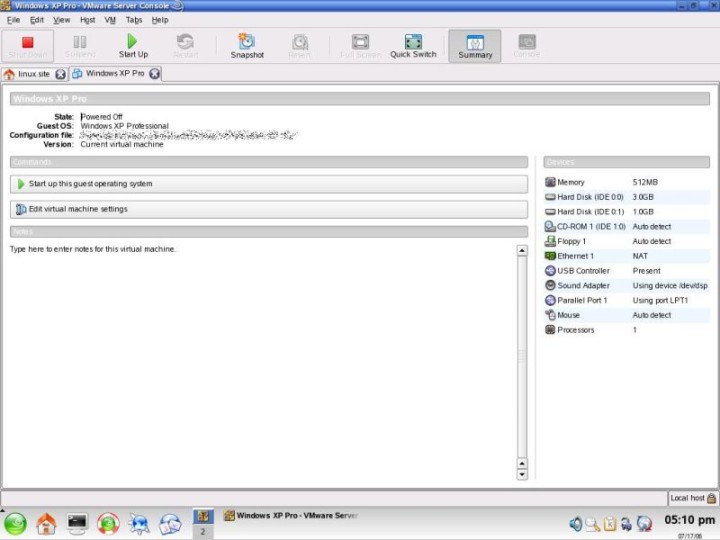Click the 05:10 pm clock
Viewport: 720px width, 540px height.
coord(689,520)
